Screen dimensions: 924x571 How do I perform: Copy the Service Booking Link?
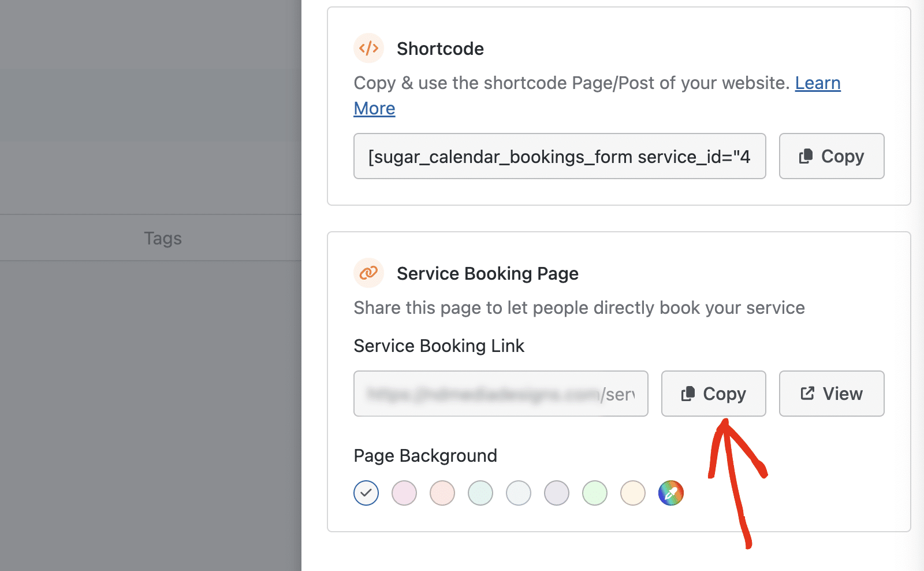(x=713, y=394)
